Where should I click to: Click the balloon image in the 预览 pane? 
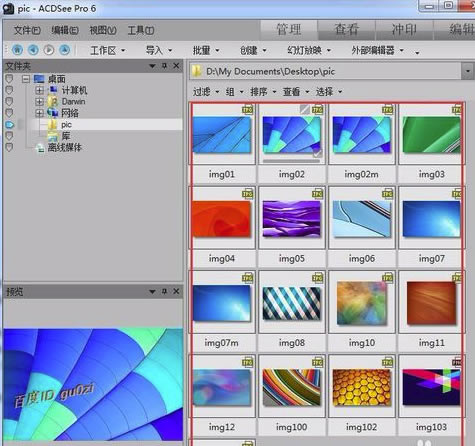(93, 384)
